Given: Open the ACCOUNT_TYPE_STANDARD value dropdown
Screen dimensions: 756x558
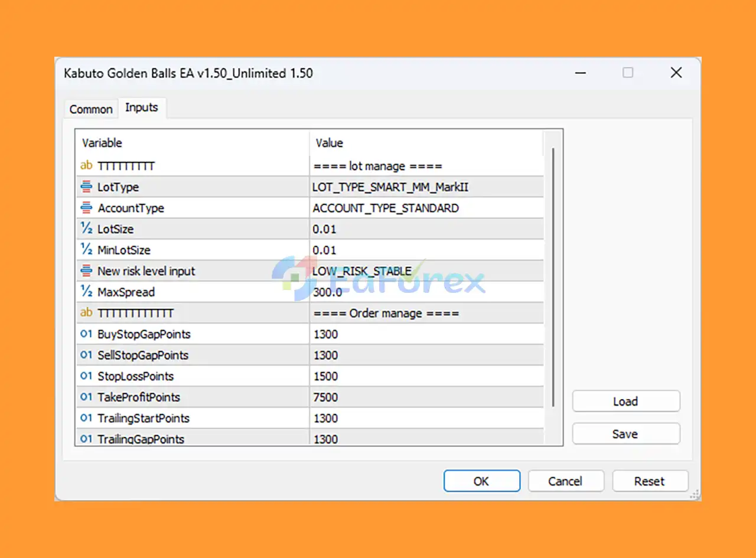Looking at the screenshot, I should point(426,208).
